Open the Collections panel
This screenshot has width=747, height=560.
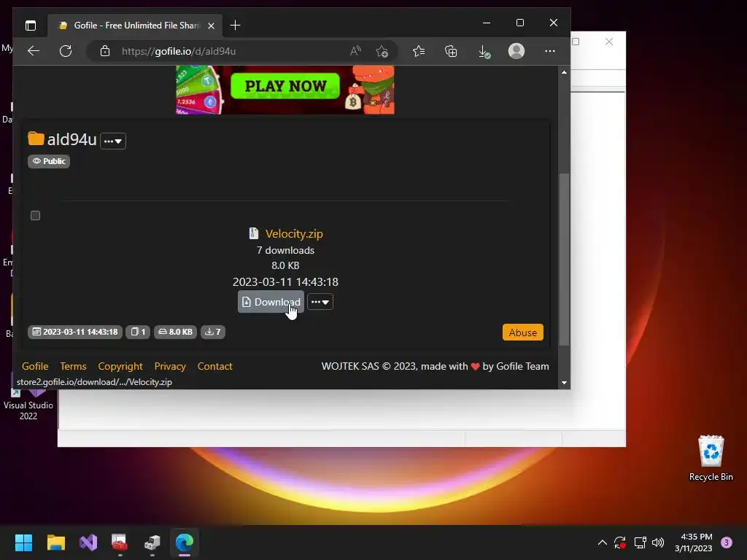451,51
